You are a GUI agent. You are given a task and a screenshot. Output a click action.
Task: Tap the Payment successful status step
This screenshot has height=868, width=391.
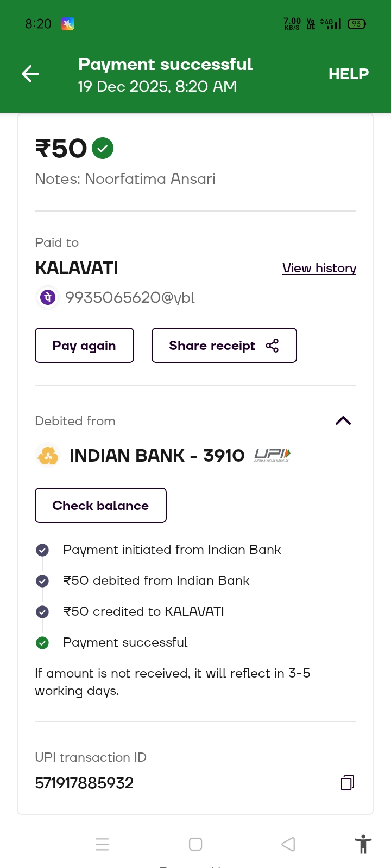(125, 642)
